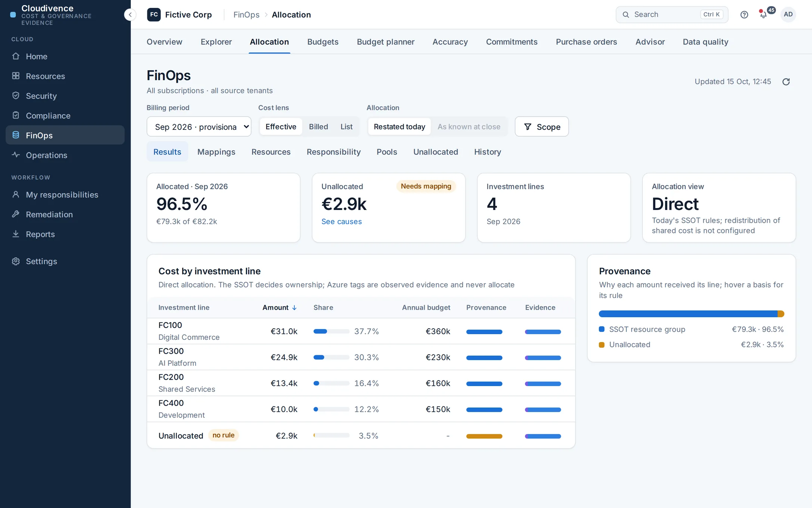Click the My responsibilities person icon
The image size is (812, 508).
tap(16, 194)
